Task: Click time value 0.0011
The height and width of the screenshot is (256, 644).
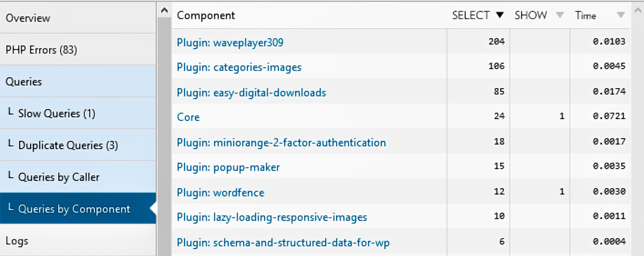Action: tap(609, 216)
